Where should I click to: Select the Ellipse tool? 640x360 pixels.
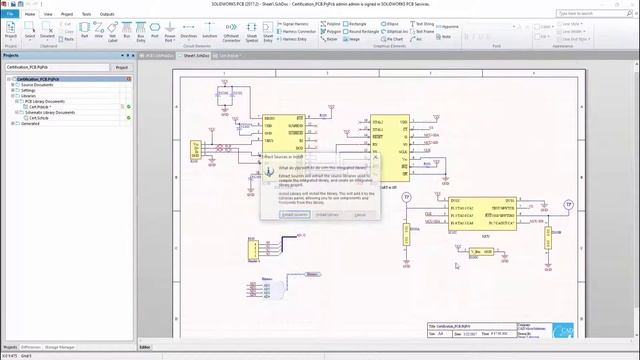tap(390, 24)
